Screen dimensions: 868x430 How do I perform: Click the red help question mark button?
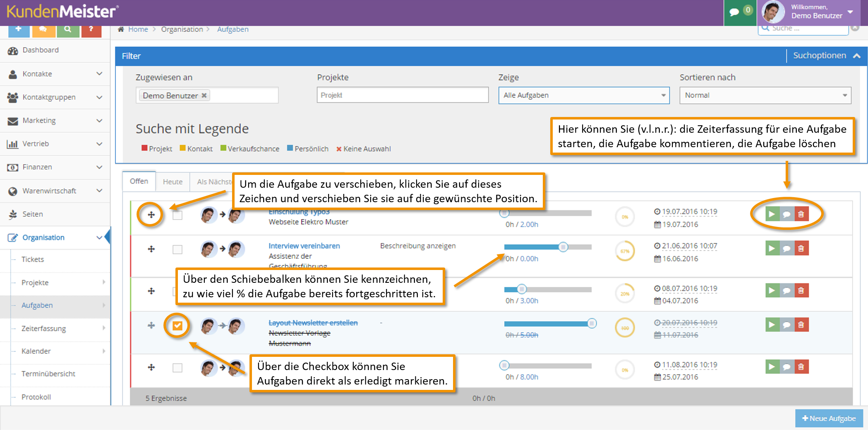coord(91,30)
